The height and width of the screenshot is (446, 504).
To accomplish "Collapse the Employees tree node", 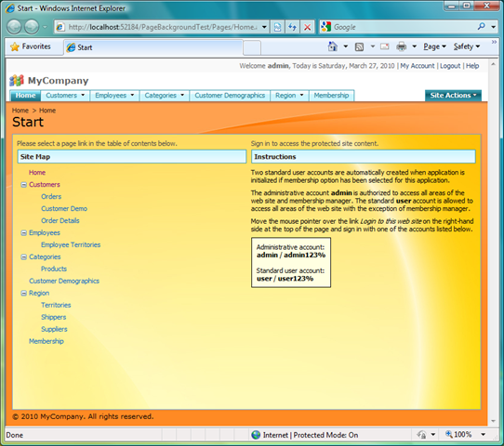I will [23, 233].
